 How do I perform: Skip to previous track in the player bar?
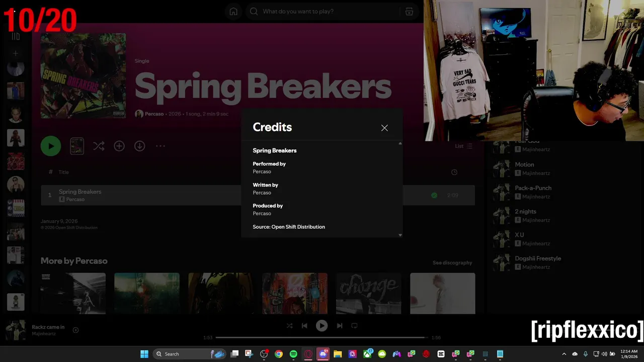[304, 326]
